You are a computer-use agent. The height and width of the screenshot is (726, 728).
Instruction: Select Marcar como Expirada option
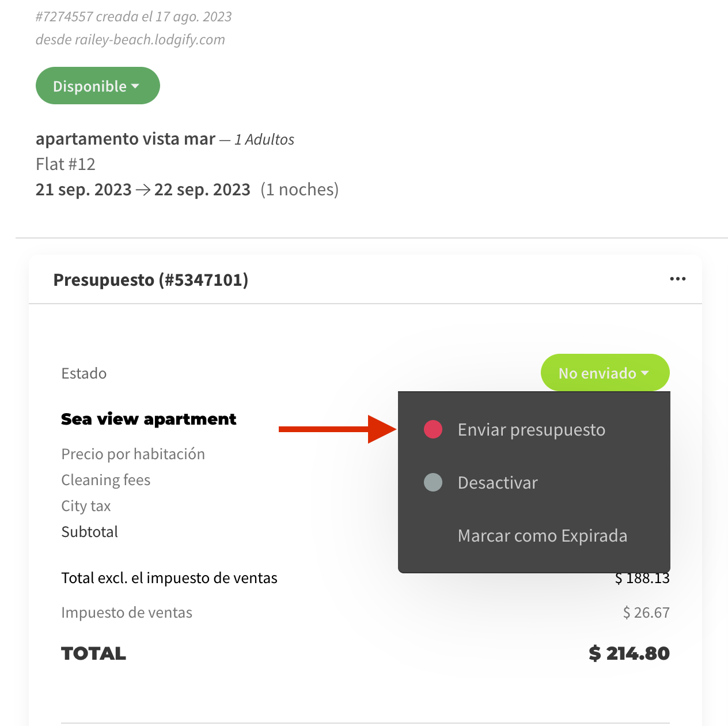pos(542,536)
